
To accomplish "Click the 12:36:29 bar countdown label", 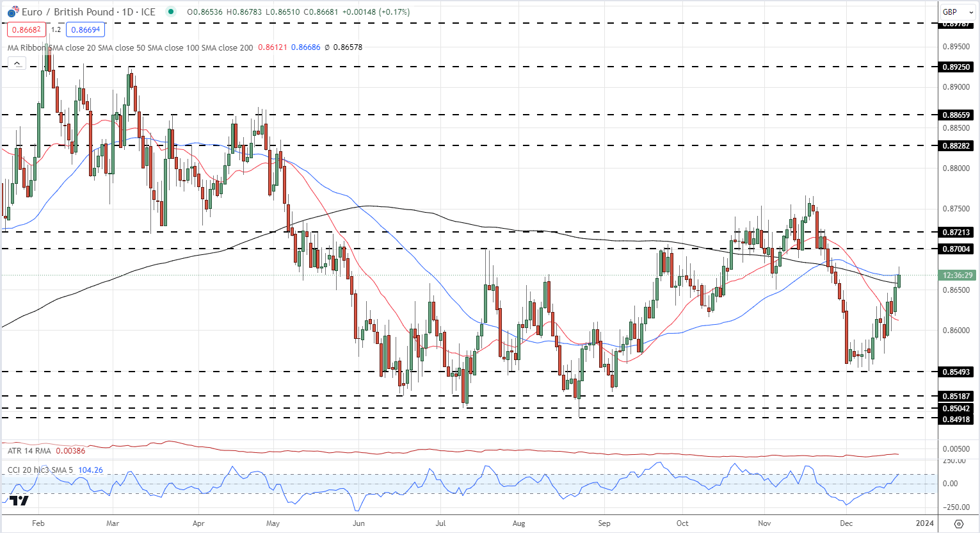I will coord(957,275).
